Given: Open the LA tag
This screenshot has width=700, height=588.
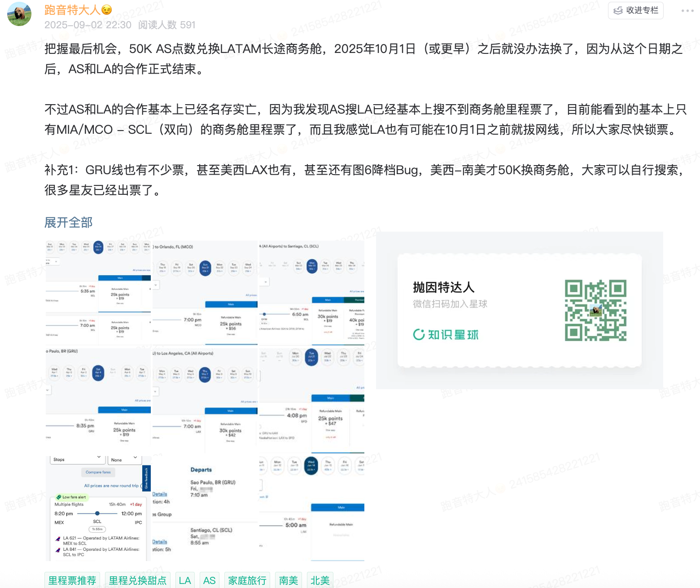Looking at the screenshot, I should (x=185, y=580).
